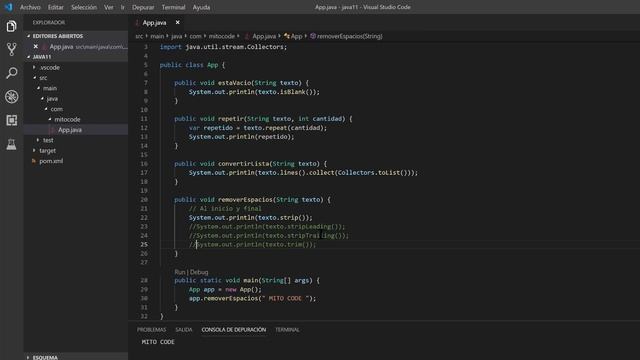Expand the test folder

tap(48, 140)
